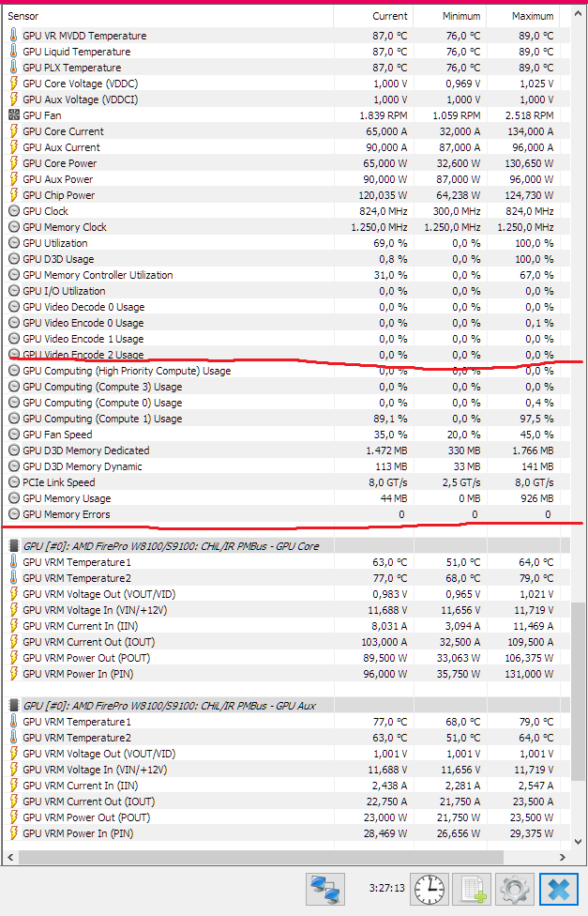Screen dimensions: 588x916
Task: Click circle icon beside GPU Memory Errors
Action: (x=14, y=514)
